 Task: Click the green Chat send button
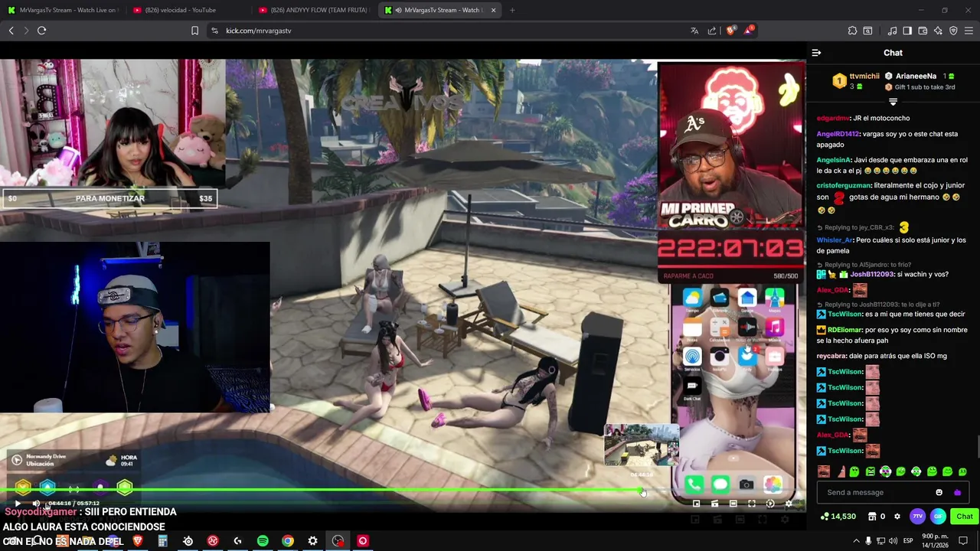click(965, 517)
